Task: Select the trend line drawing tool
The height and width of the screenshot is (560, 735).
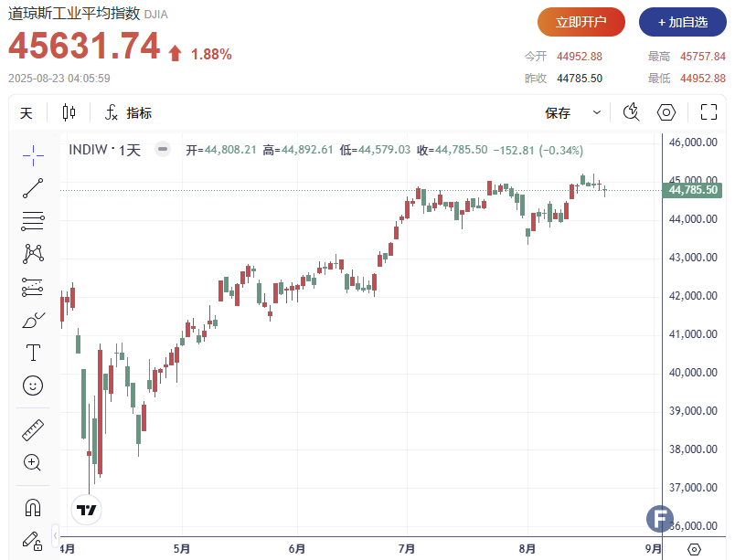Action: click(33, 188)
